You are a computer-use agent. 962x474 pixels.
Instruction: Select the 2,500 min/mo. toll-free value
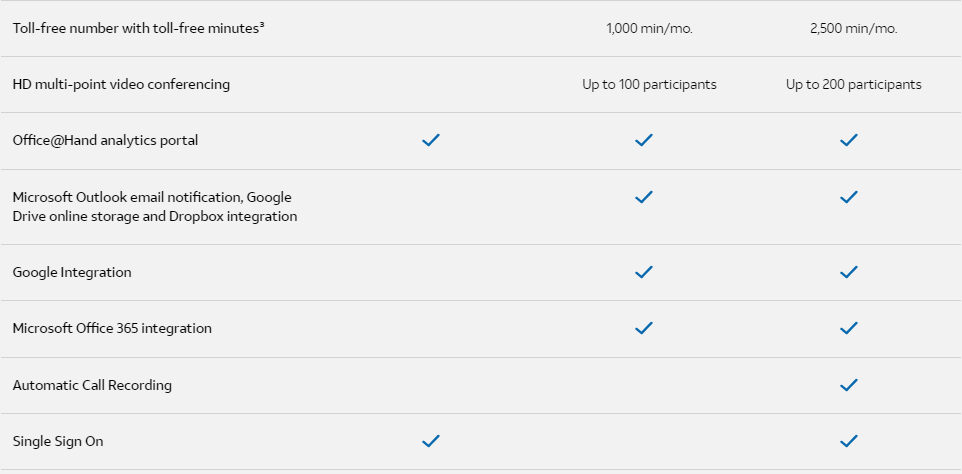click(x=853, y=29)
